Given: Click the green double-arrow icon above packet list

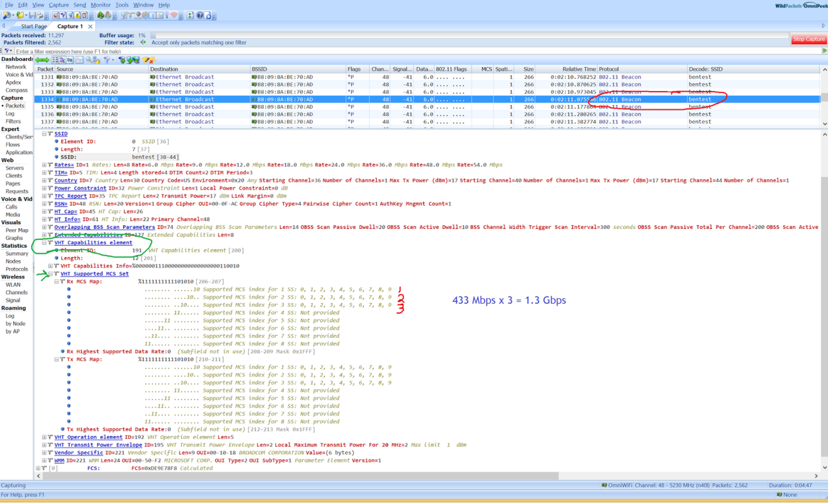Looking at the screenshot, I should (42, 60).
